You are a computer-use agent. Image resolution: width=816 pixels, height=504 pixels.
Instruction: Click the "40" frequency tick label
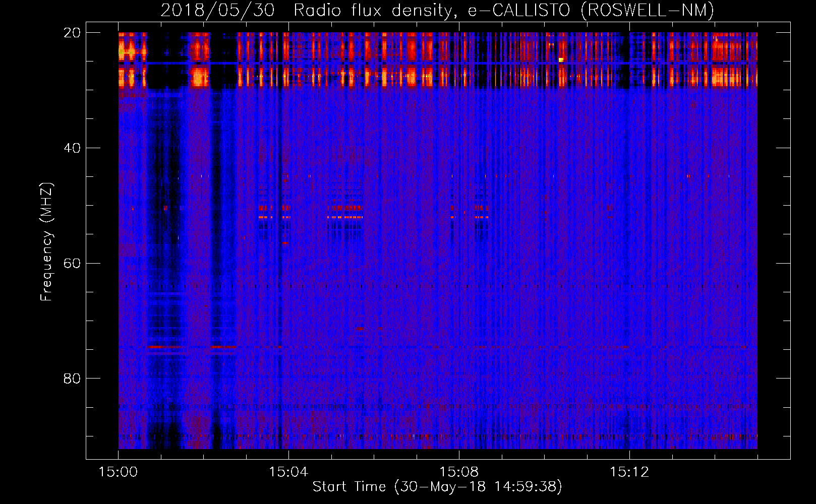(72, 148)
